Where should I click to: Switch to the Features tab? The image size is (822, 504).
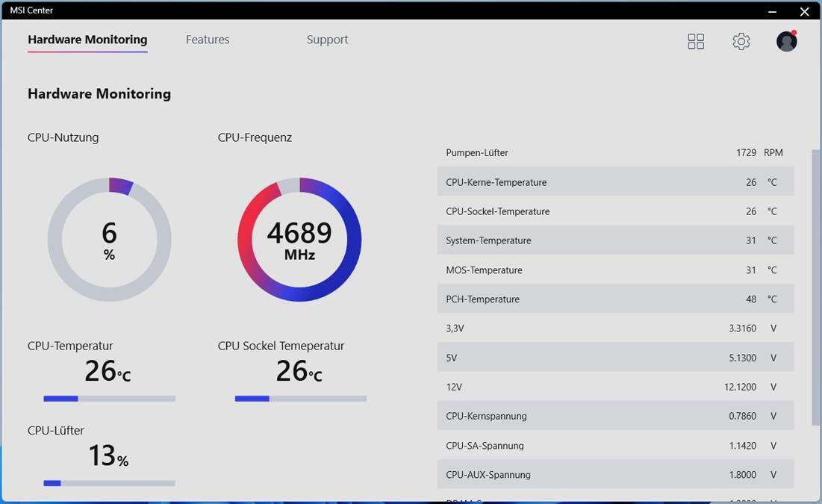(208, 40)
